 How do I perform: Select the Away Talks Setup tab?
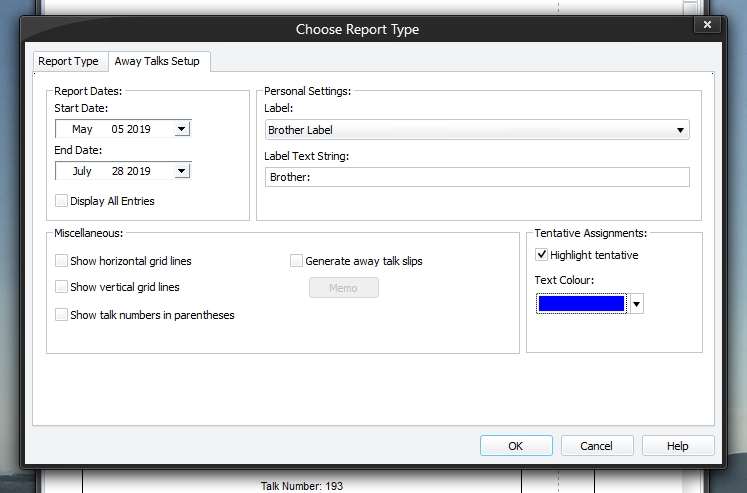(x=157, y=62)
